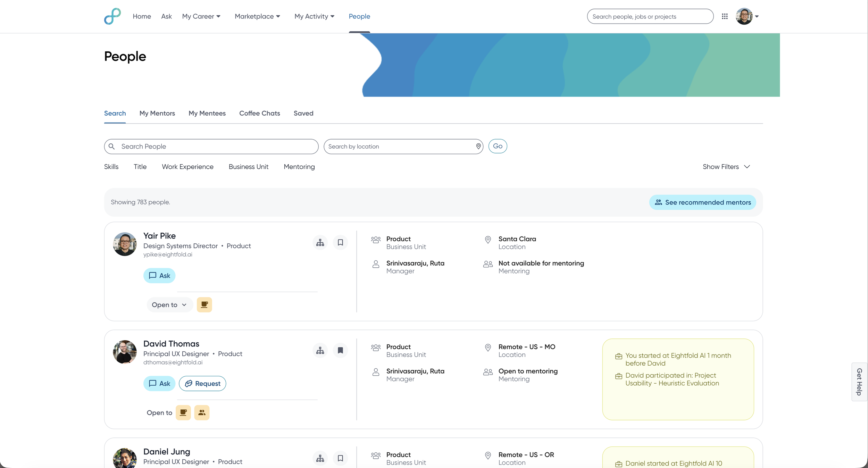Screen dimensions: 868x468
Task: Expand the My Career dropdown
Action: tap(201, 16)
